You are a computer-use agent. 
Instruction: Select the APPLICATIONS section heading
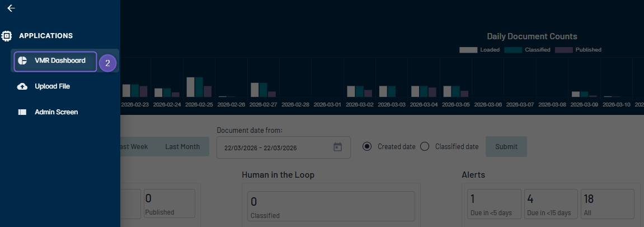(45, 36)
